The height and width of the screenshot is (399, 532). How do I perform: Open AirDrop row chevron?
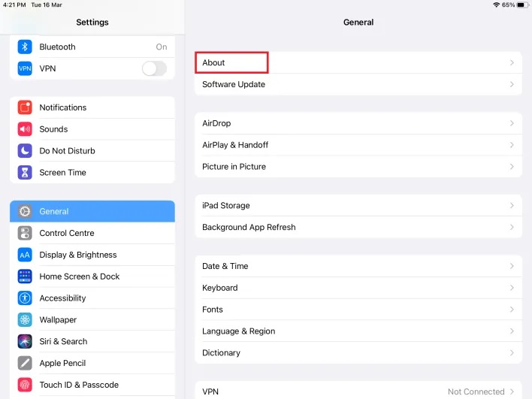pyautogui.click(x=512, y=123)
